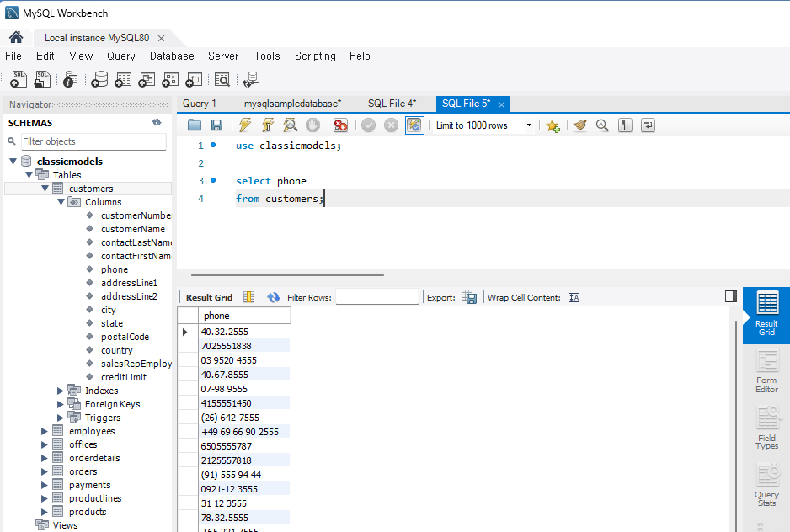
Task: Toggle the result side panel visibility
Action: pyautogui.click(x=730, y=296)
